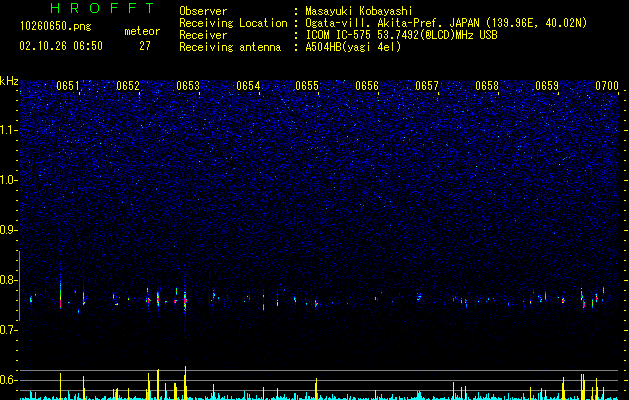Click the HROFFT title text
Viewport: 629px width, 400px height.
click(103, 8)
